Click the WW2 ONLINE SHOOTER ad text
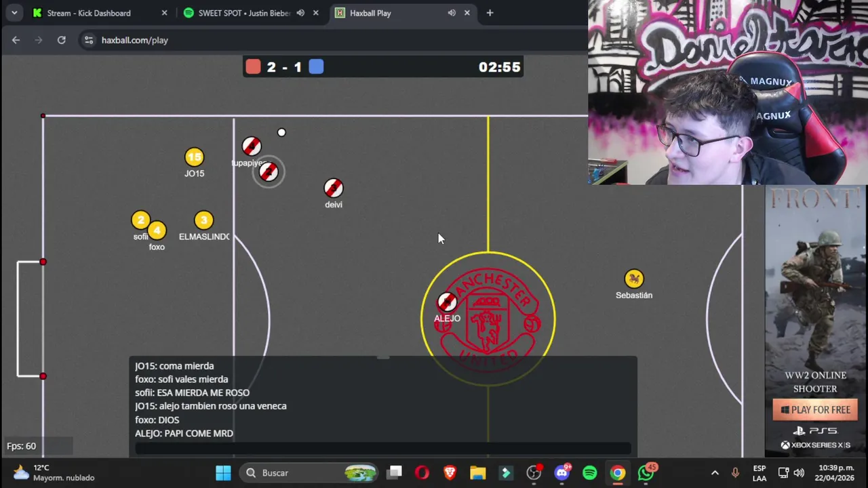The image size is (868, 488). point(815,382)
